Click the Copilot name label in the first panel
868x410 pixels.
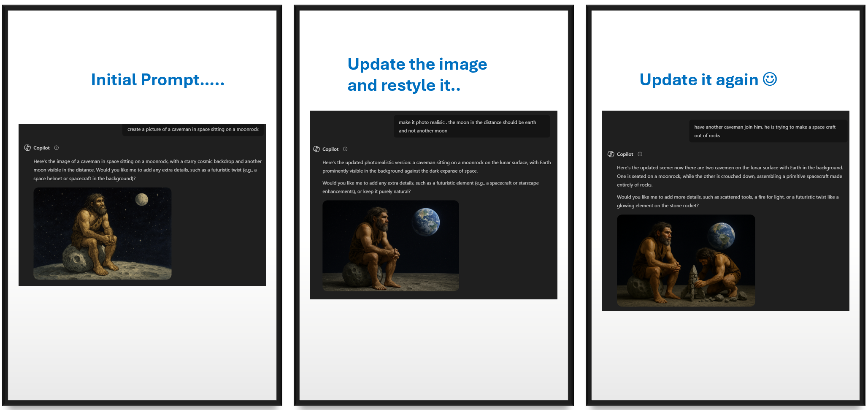41,148
